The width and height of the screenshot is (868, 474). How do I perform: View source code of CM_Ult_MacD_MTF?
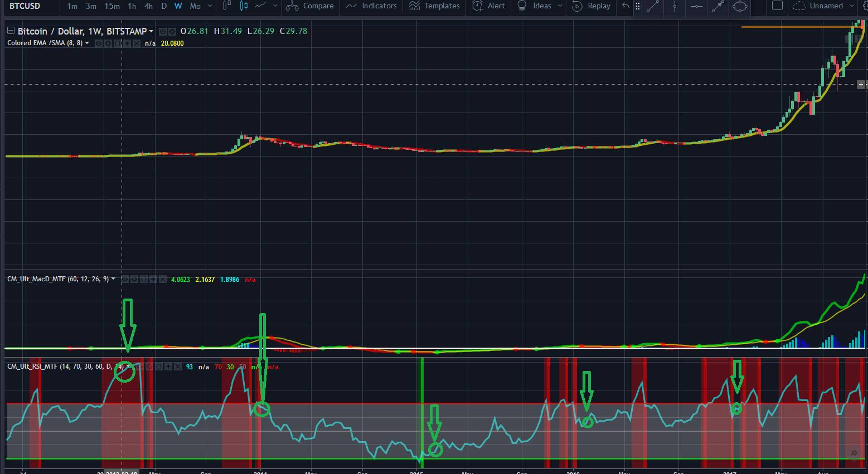[144, 279]
